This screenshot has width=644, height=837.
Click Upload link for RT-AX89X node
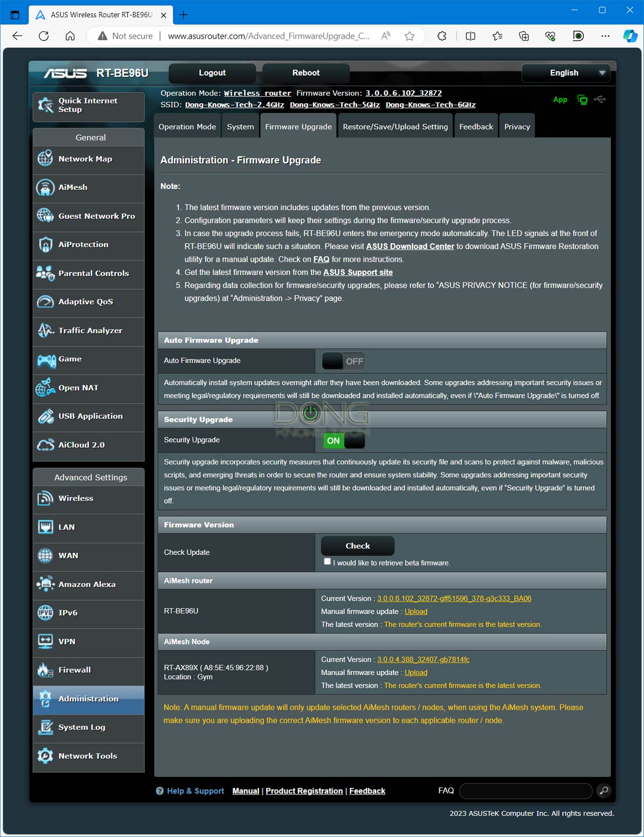coord(416,673)
